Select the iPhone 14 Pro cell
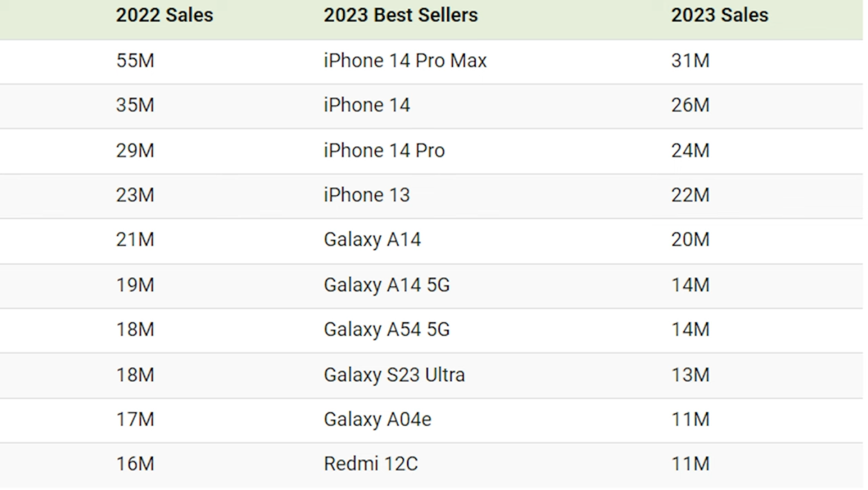The image size is (868, 490). (384, 150)
